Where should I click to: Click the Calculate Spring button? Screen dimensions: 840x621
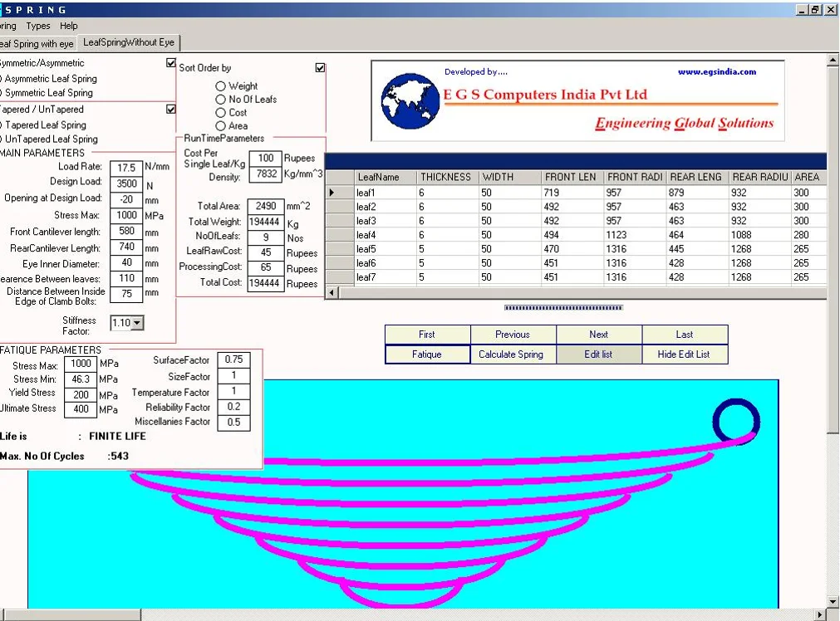point(513,354)
